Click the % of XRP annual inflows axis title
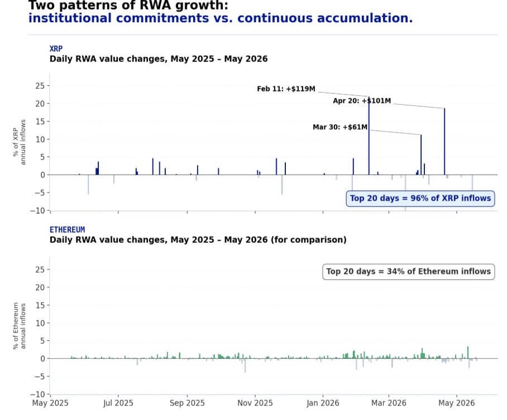The height and width of the screenshot is (420, 507). pos(19,142)
